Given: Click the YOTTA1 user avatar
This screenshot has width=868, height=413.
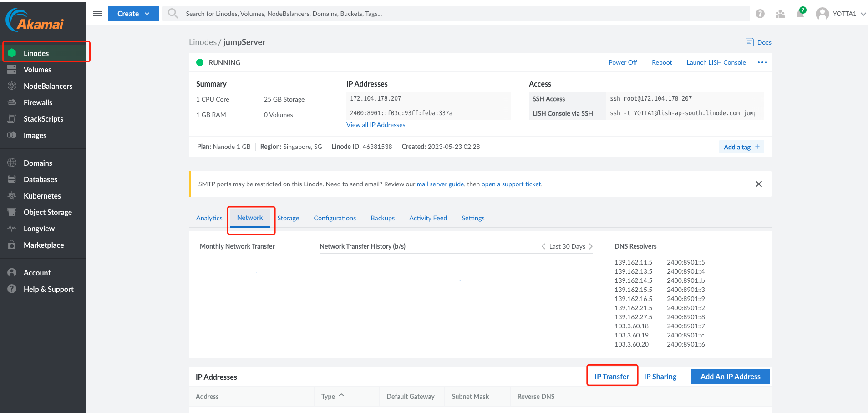Looking at the screenshot, I should 822,14.
